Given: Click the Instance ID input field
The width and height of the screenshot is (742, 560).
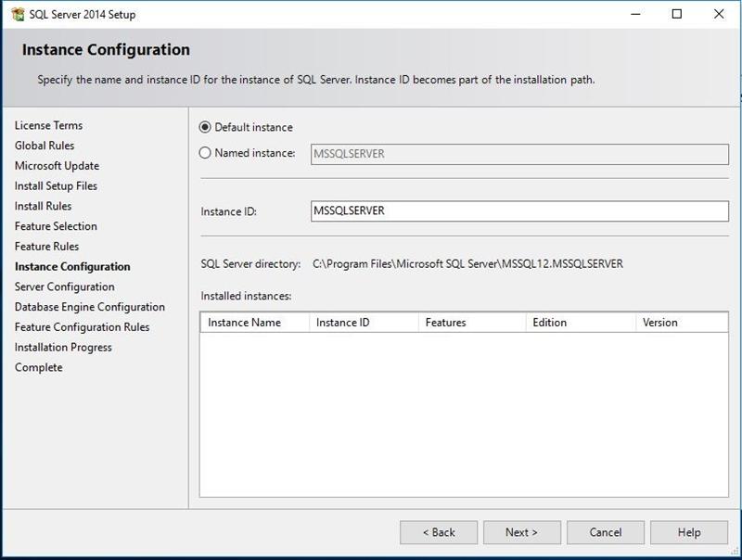Looking at the screenshot, I should [519, 211].
